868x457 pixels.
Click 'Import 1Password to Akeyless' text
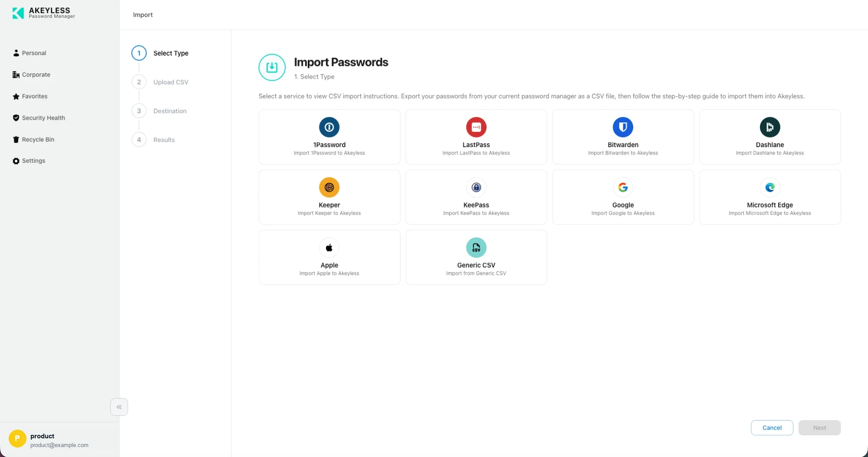(x=329, y=153)
